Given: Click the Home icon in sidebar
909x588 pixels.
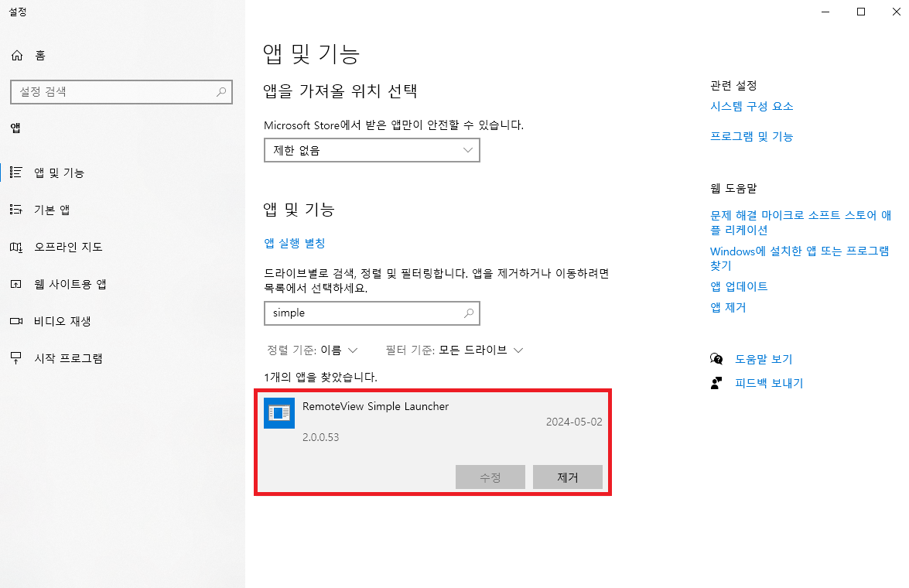Looking at the screenshot, I should tap(17, 55).
